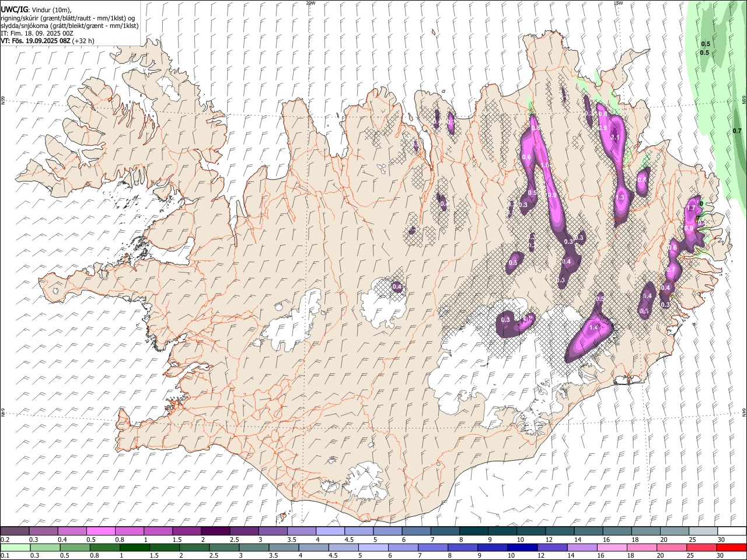
Task: Click the dark green swatch at 1 in the lower legend row
Action: pyautogui.click(x=135, y=547)
